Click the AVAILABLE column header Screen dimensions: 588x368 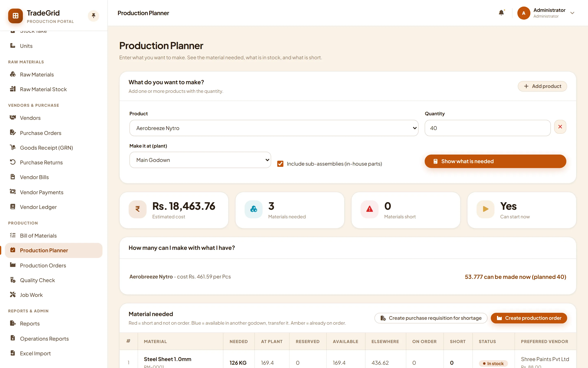pyautogui.click(x=345, y=341)
